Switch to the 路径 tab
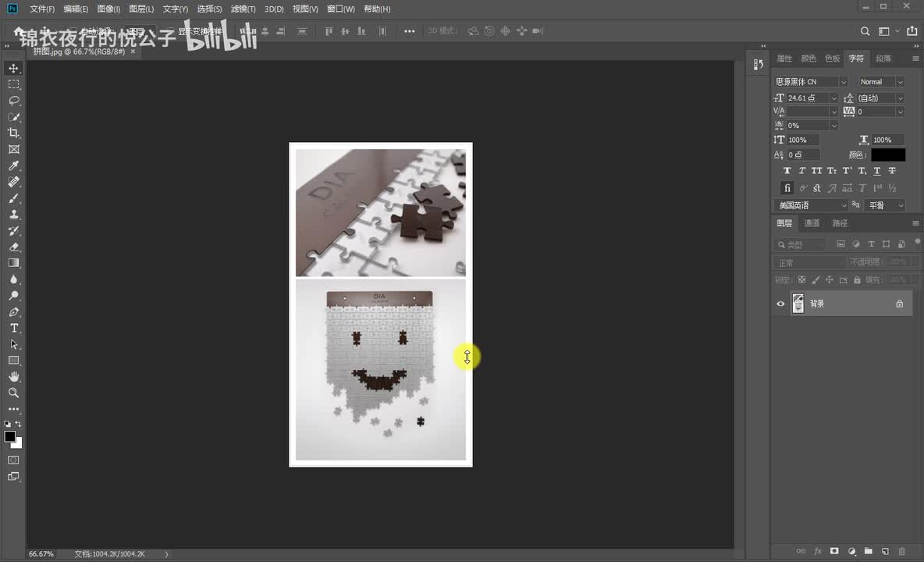This screenshot has width=924, height=562. [840, 223]
